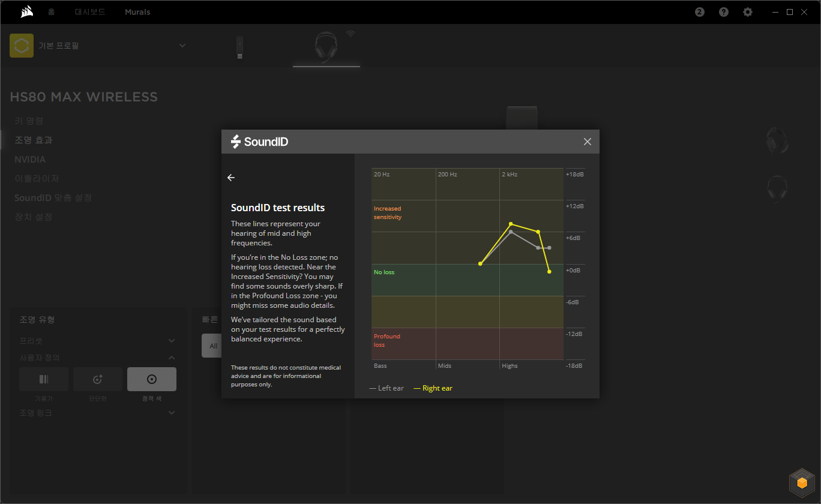Select the HS80 headset device icon
821x504 pixels.
click(326, 47)
